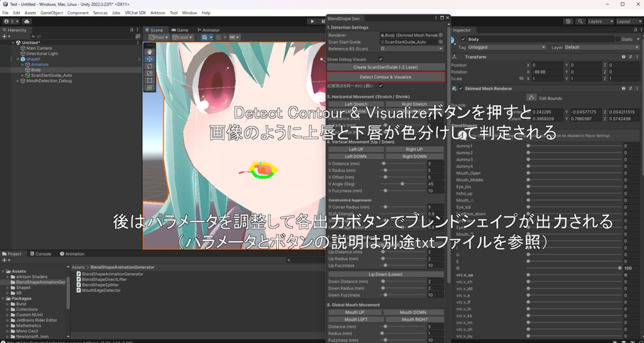Toggle Skinned Mesh Renderer enabled checkbox
644x343 pixels.
461,88
